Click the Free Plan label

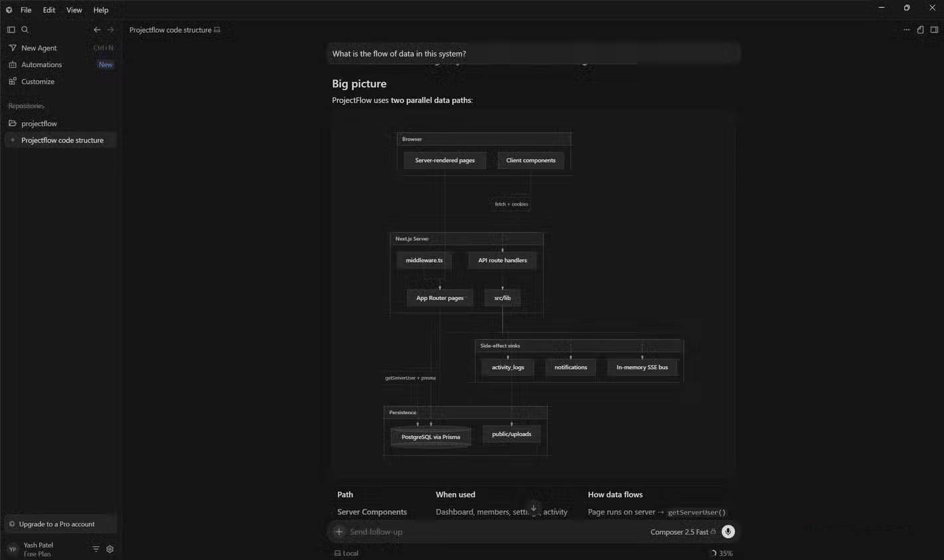[x=37, y=554]
